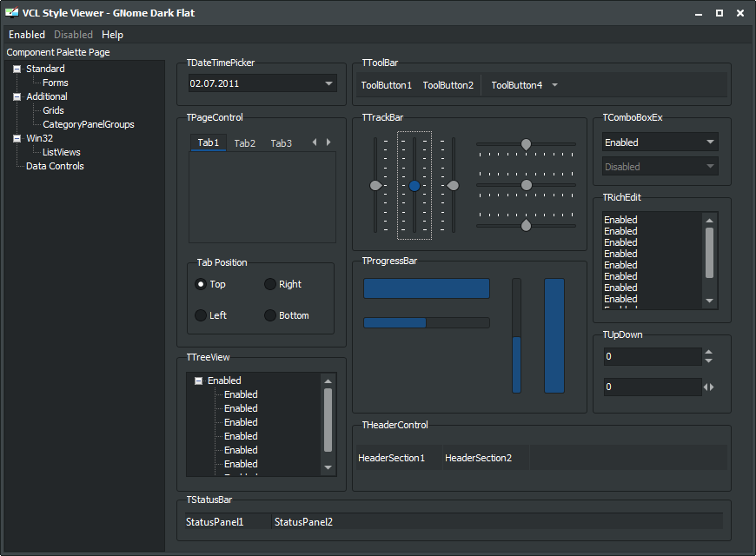Click the right arrow of horizontal TUpDown
Viewport: 756px width, 556px height.
point(712,387)
